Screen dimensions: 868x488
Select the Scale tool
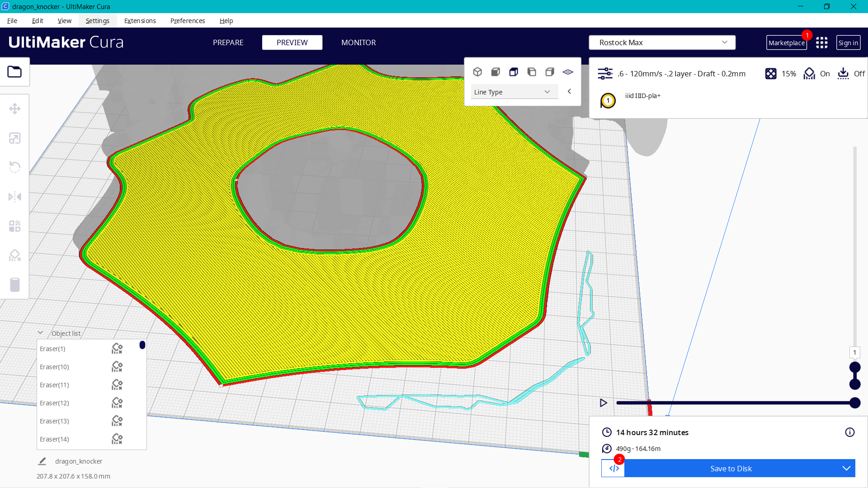15,138
